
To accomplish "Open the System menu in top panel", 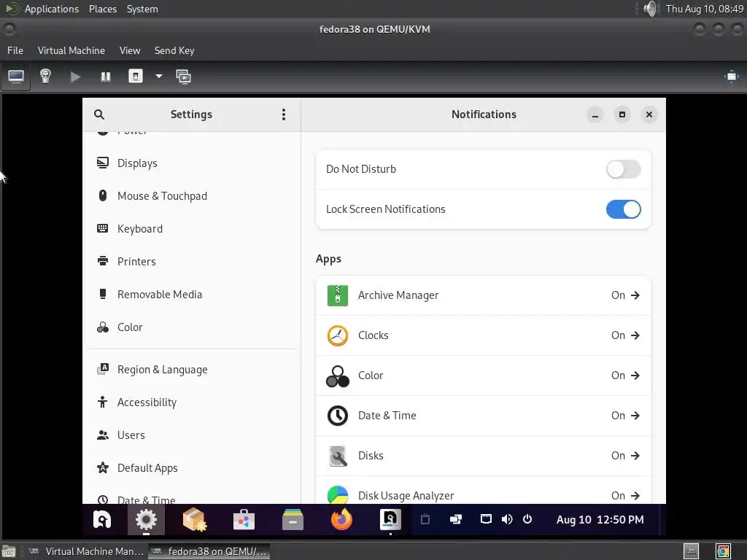I will pos(142,9).
